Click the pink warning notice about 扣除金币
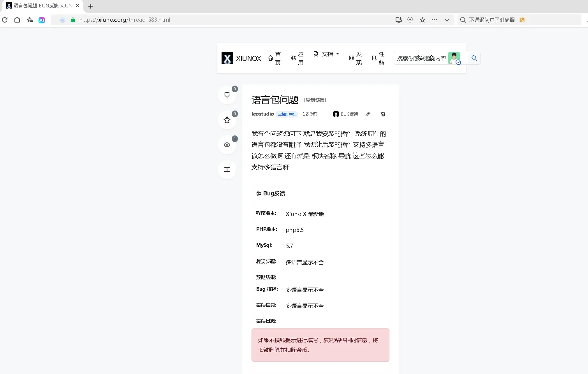588x374 pixels. pos(320,345)
